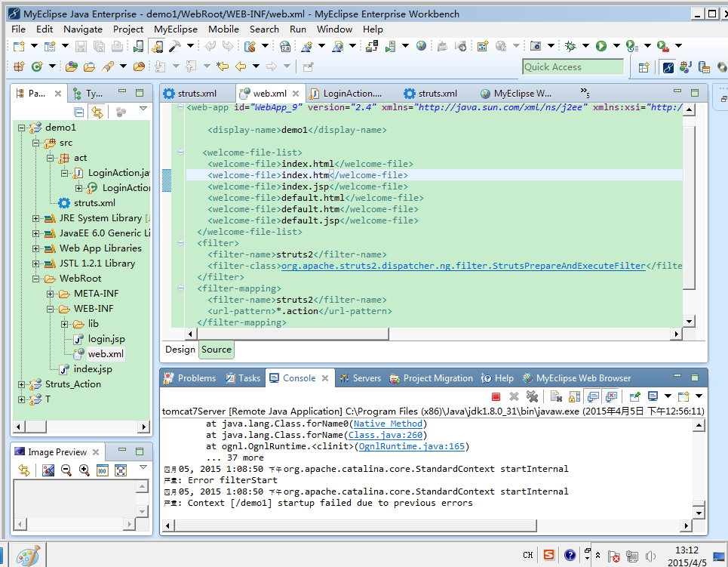Click the Last Edit Location icon
Screen dimensions: 728x567
pos(223,67)
